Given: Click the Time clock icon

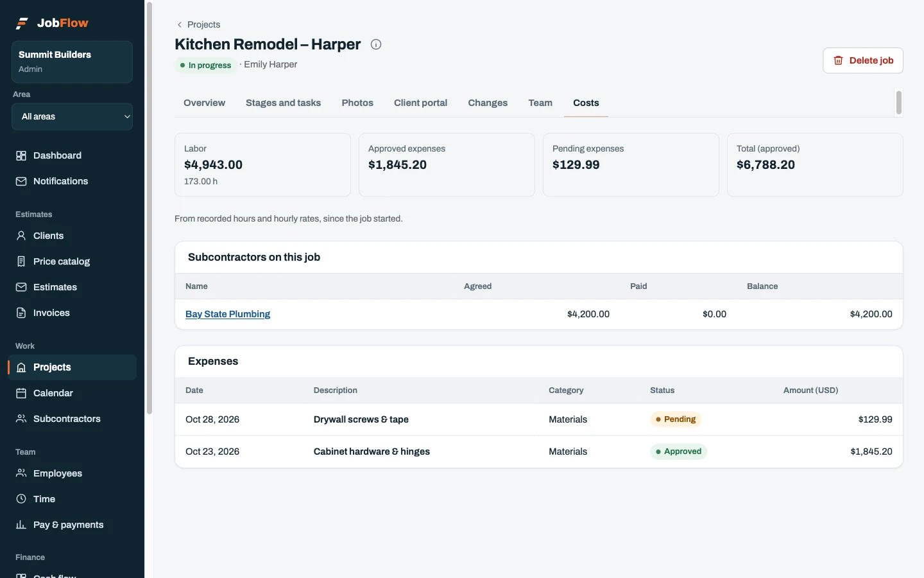Looking at the screenshot, I should (x=21, y=499).
